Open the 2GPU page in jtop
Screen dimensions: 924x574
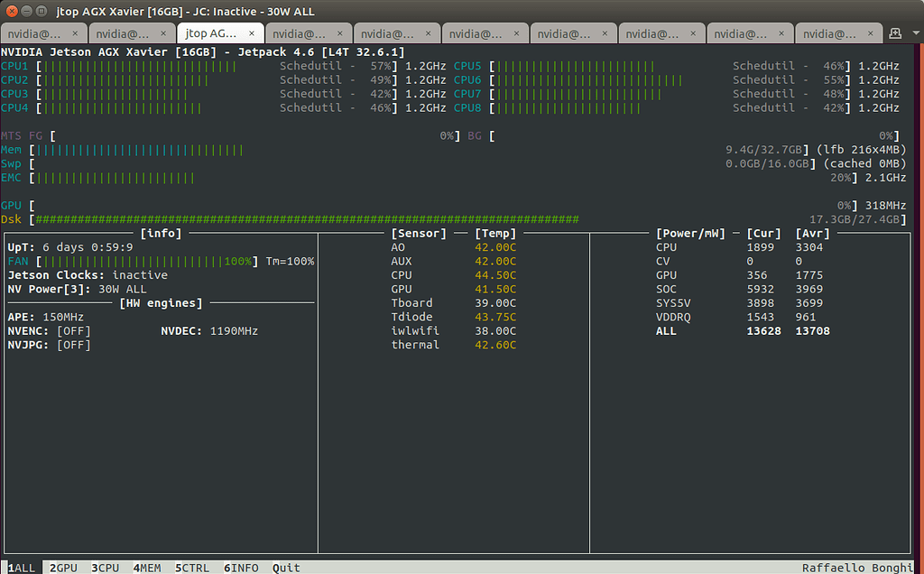(x=63, y=568)
